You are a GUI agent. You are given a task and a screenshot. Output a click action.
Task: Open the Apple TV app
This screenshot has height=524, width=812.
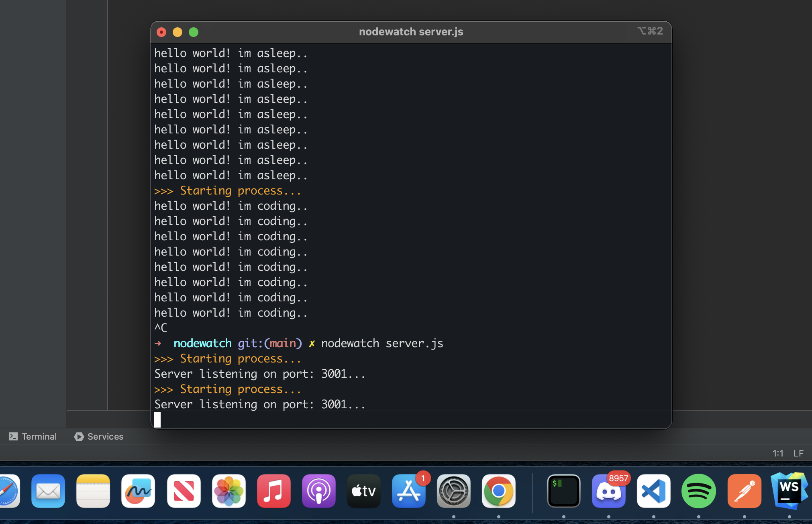pyautogui.click(x=364, y=491)
